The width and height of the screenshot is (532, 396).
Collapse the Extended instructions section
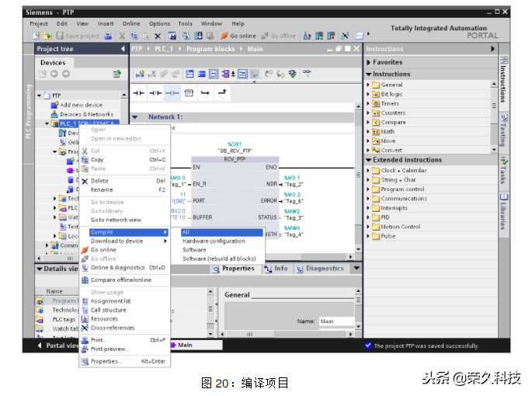pyautogui.click(x=368, y=160)
